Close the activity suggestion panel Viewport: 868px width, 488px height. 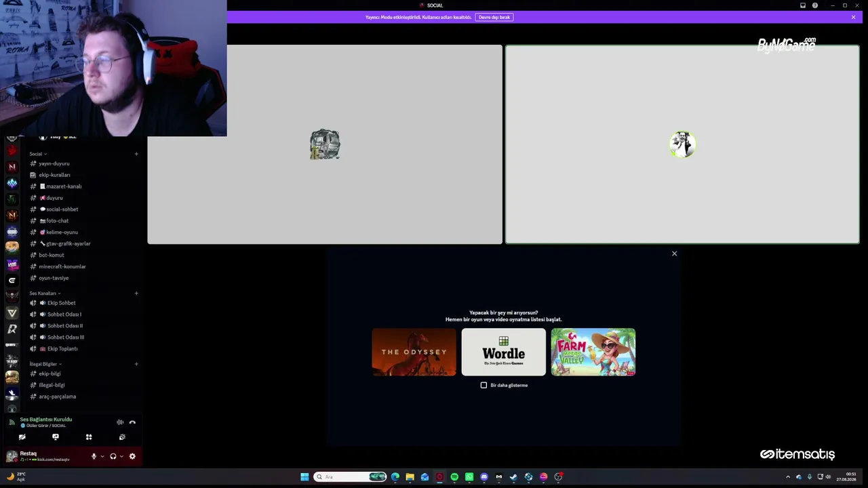[674, 253]
